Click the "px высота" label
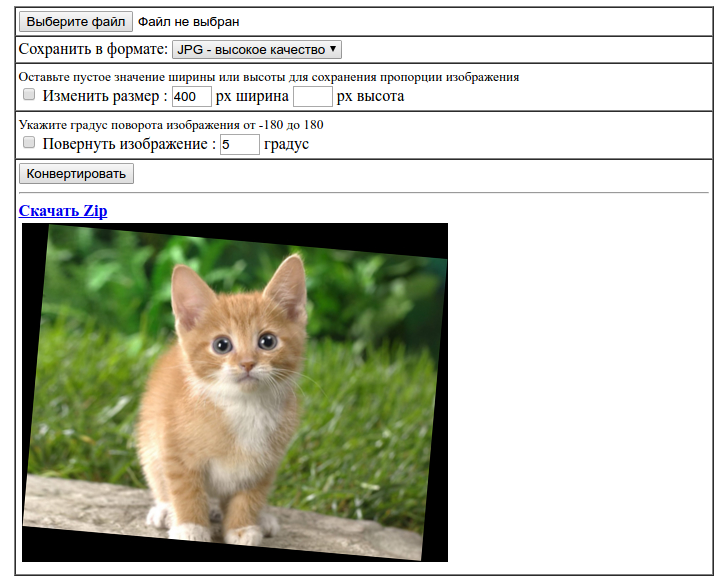719x584 pixels. pos(370,96)
